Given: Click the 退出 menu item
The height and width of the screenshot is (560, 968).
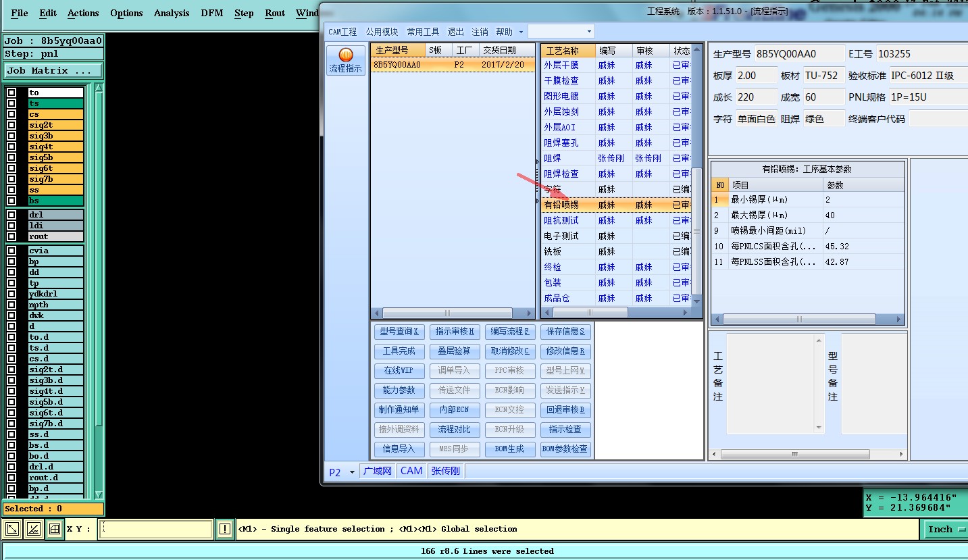Looking at the screenshot, I should tap(456, 32).
